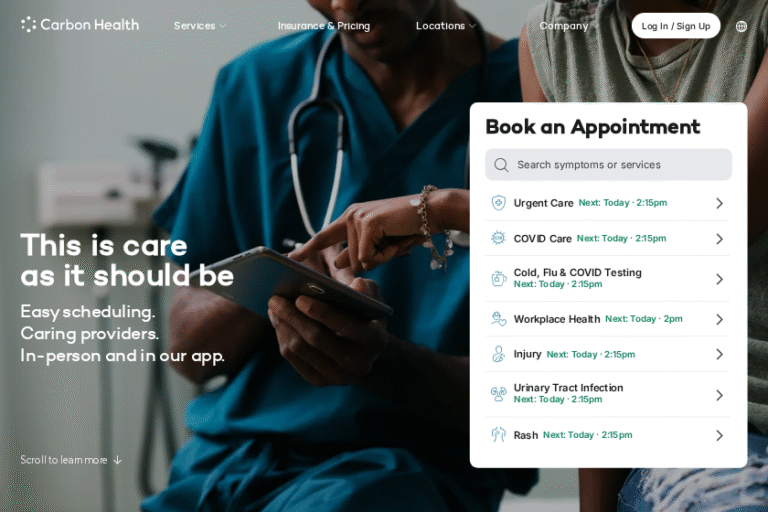Expand the Company dropdown menu
This screenshot has height=512, width=768.
coord(568,26)
